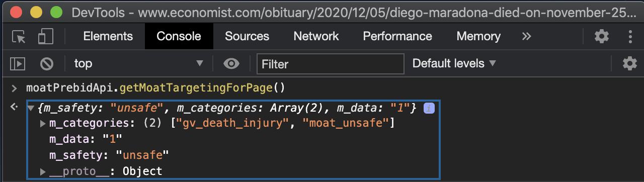Open console settings gear icon

pos(629,63)
